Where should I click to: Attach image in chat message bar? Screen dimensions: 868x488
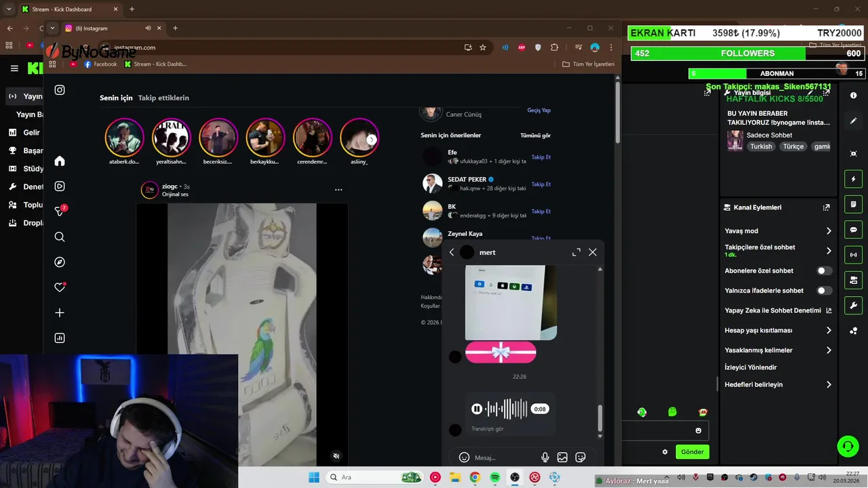[562, 457]
